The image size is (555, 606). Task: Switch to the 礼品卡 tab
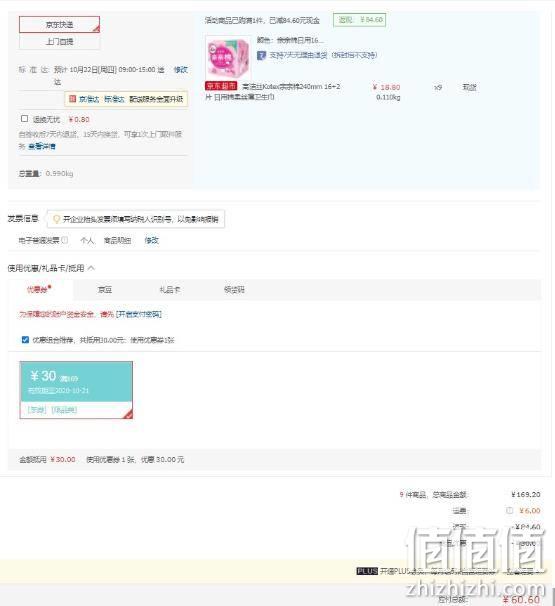coord(170,290)
